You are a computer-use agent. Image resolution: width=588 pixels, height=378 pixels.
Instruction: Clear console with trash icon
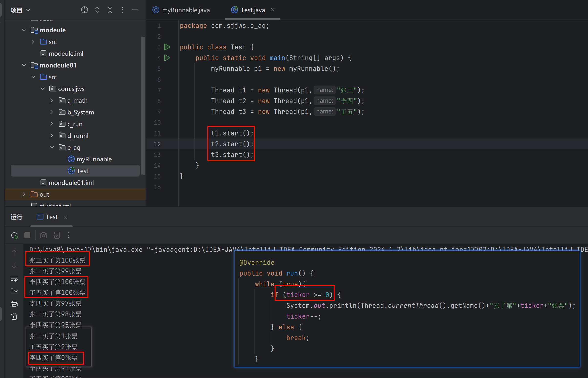coord(14,317)
